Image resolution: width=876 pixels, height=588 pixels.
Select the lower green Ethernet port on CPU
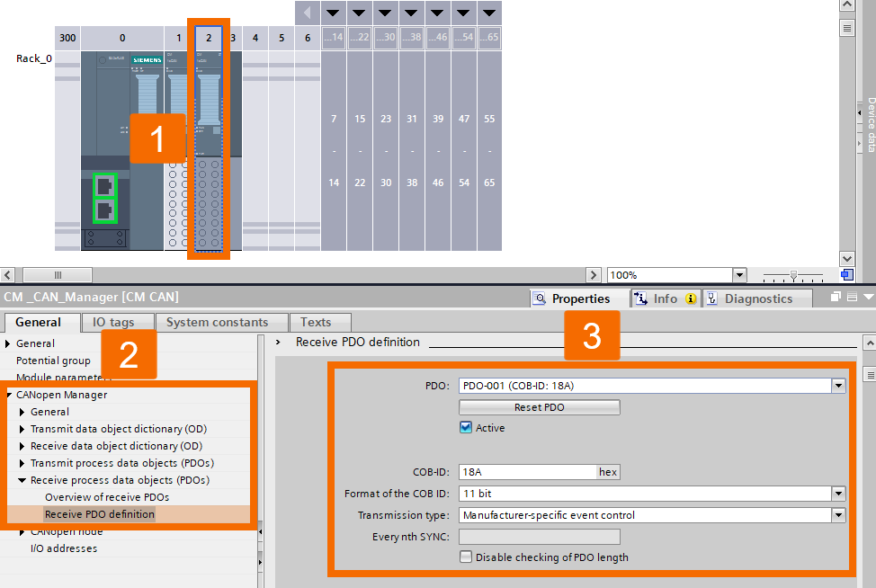(x=104, y=210)
